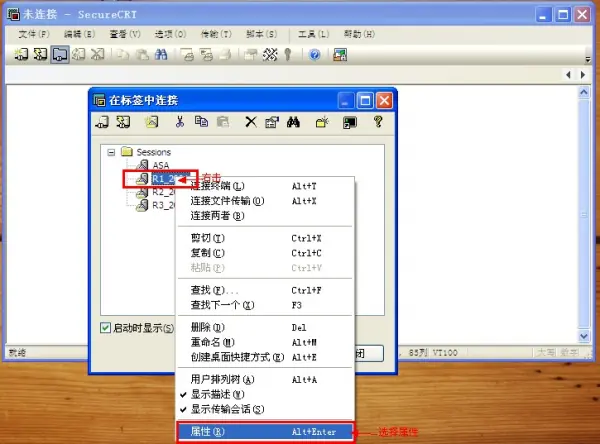Screen dimensions: 600x444
Task: Open the 查看(V) menu
Action: (x=125, y=34)
